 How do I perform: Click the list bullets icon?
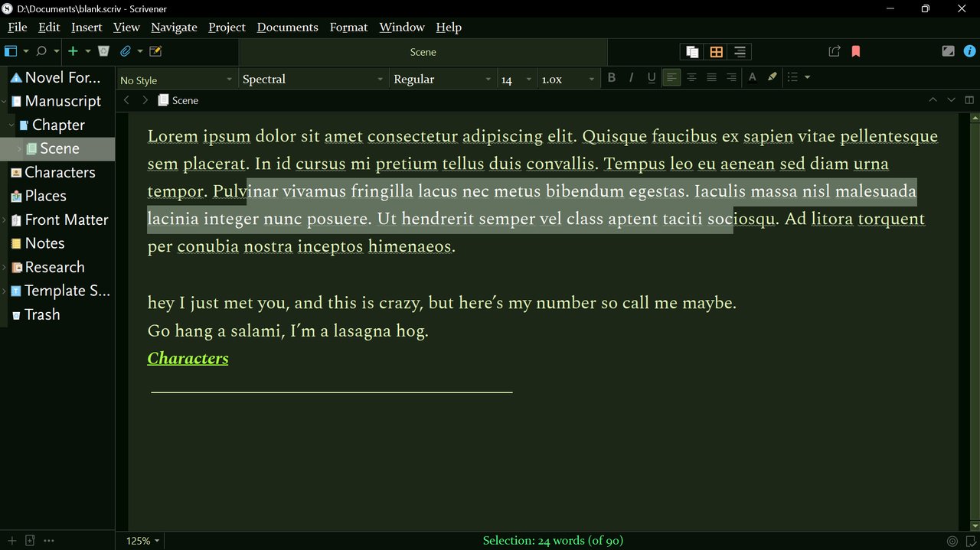pos(793,77)
